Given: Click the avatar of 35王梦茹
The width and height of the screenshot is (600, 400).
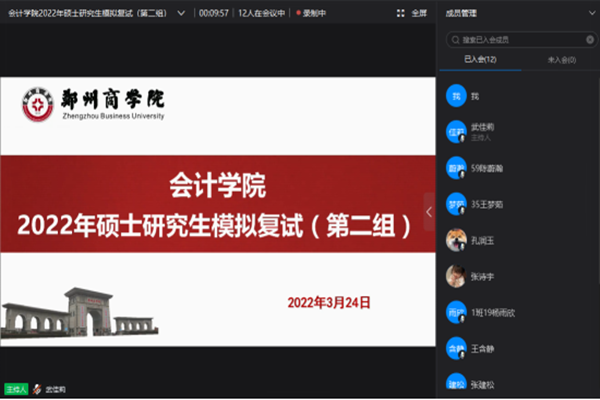Looking at the screenshot, I should [455, 204].
